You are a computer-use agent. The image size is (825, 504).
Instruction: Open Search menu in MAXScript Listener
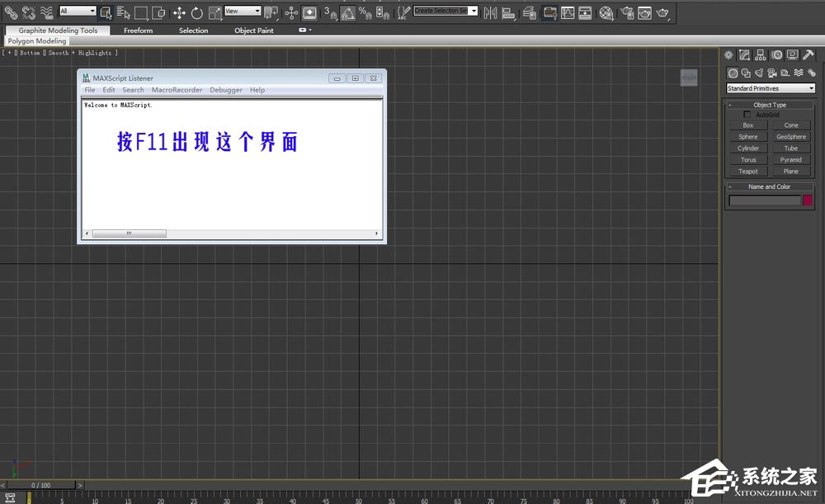pyautogui.click(x=133, y=90)
